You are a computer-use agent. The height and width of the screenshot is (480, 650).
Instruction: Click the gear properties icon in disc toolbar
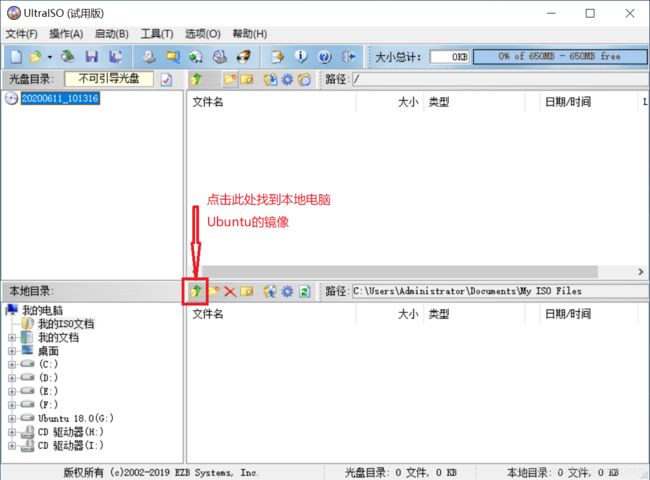pyautogui.click(x=287, y=79)
